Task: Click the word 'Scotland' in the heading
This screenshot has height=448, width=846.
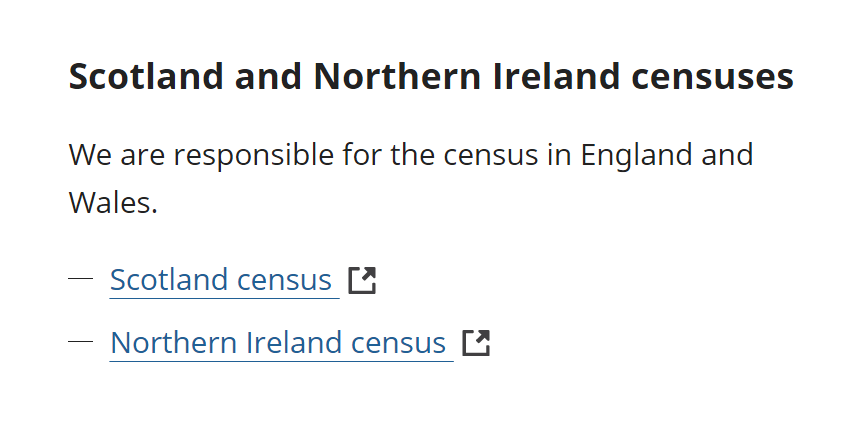Action: tap(146, 76)
